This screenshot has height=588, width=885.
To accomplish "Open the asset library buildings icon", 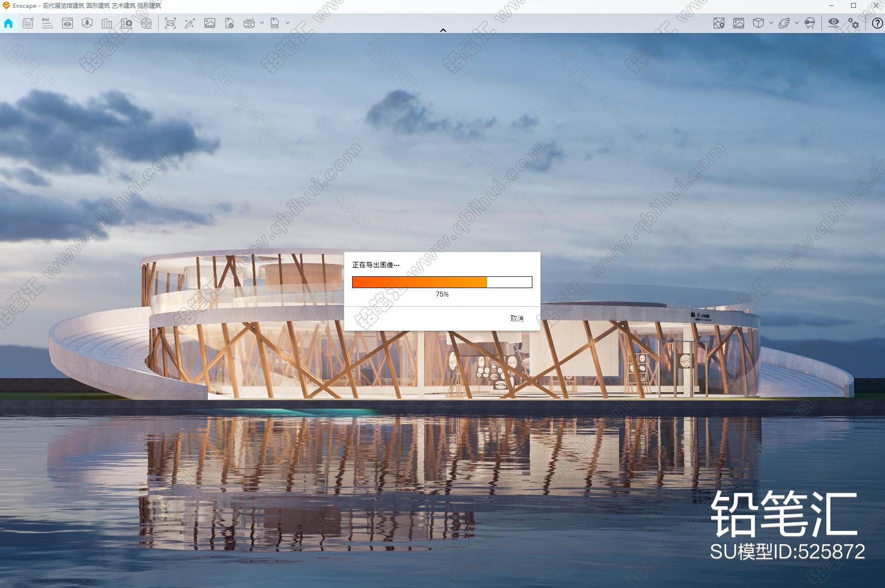I will (107, 23).
